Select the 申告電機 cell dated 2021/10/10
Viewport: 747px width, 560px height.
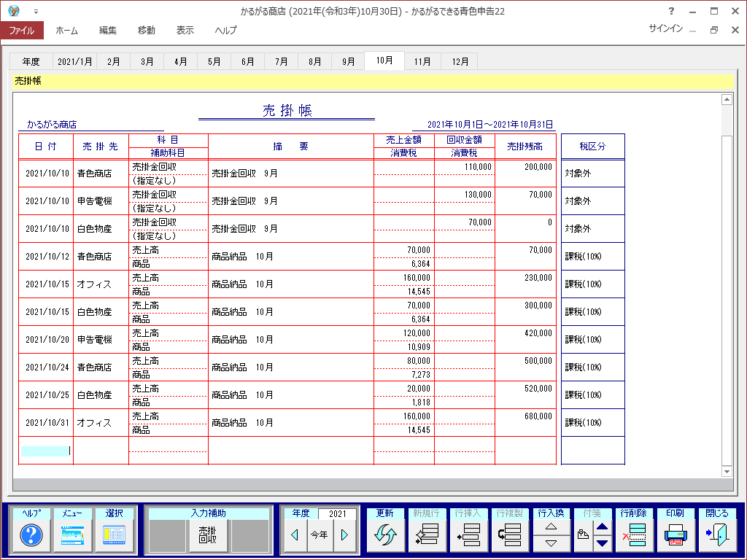(x=101, y=201)
